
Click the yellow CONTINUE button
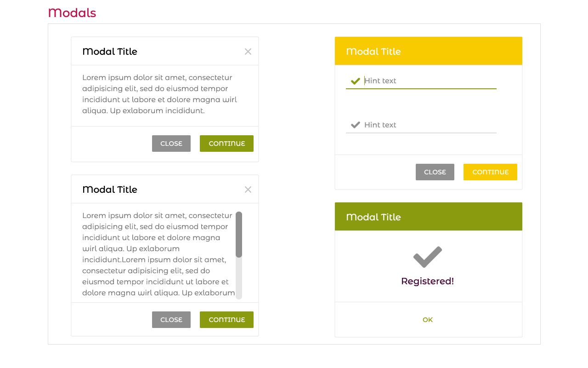pyautogui.click(x=490, y=172)
